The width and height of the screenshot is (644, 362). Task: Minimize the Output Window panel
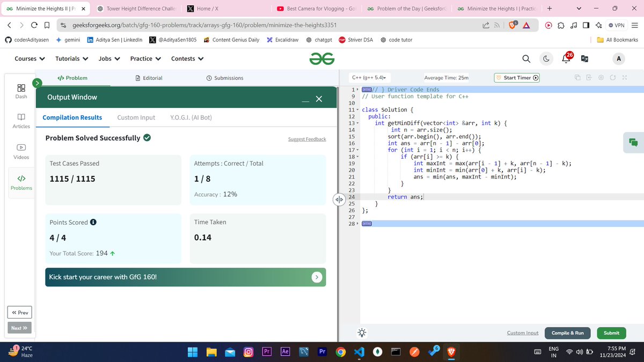(305, 100)
